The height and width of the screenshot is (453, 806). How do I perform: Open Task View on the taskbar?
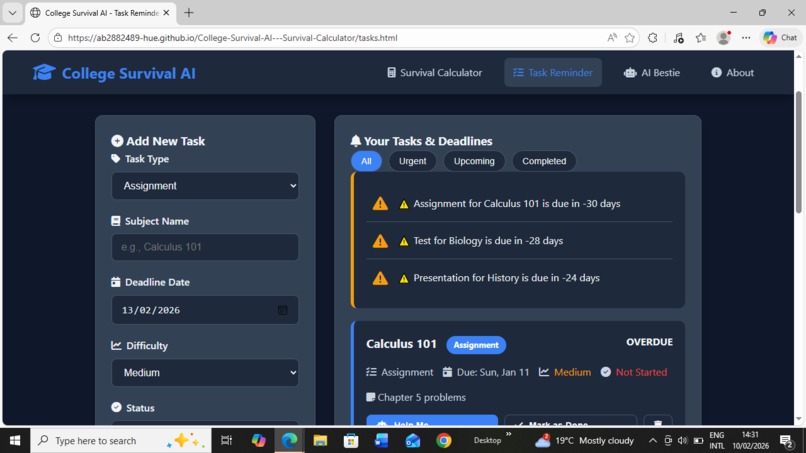pyautogui.click(x=226, y=441)
